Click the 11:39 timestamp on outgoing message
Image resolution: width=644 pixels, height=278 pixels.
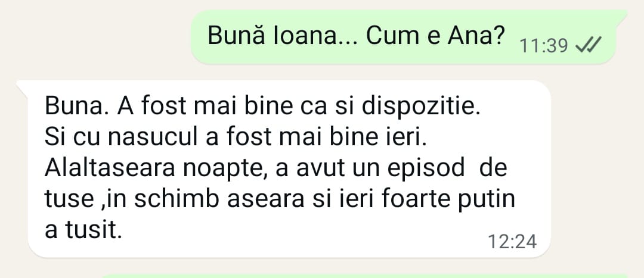point(544,46)
